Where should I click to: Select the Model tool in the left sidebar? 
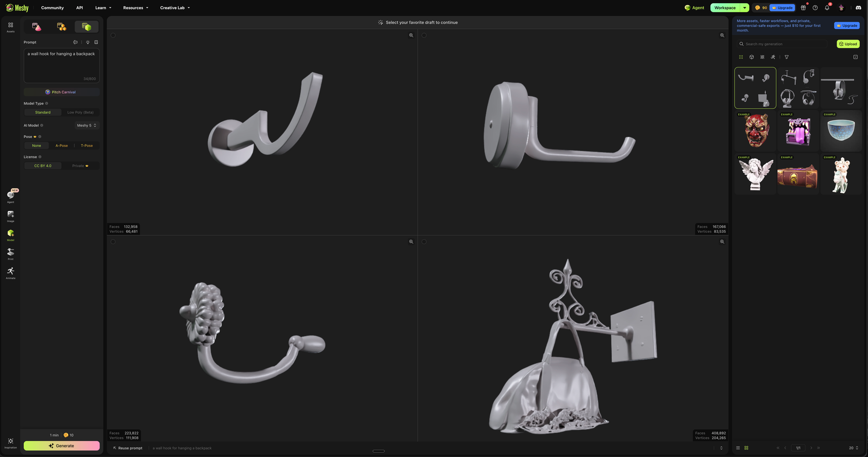click(11, 235)
